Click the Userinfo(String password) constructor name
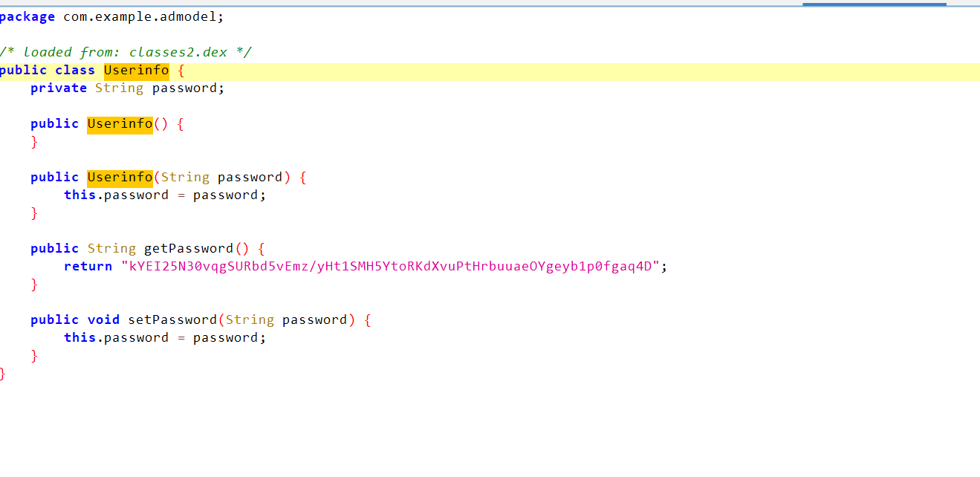This screenshot has width=980, height=477. coord(120,177)
